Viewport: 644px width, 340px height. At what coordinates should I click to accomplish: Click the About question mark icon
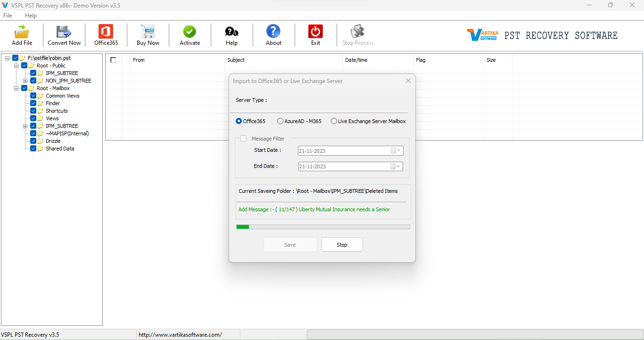[x=273, y=32]
